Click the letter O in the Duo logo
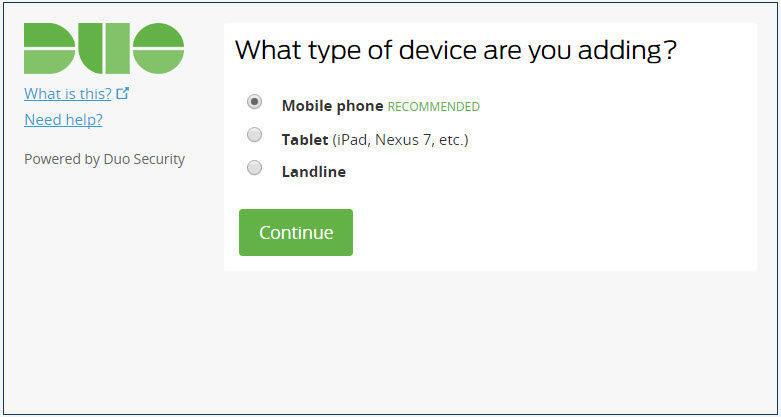Screen dimensions: 781x417 point(158,48)
